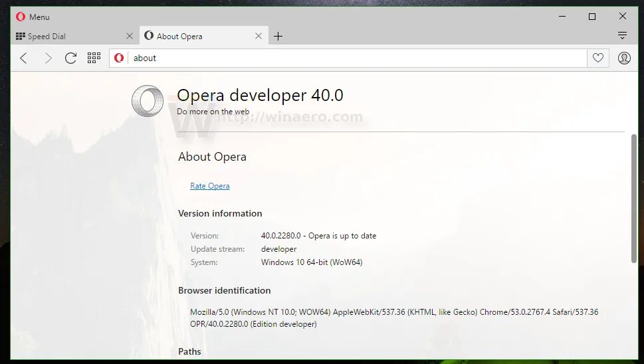The height and width of the screenshot is (364, 644).
Task: Open the tab menu icon
Action: 622,36
